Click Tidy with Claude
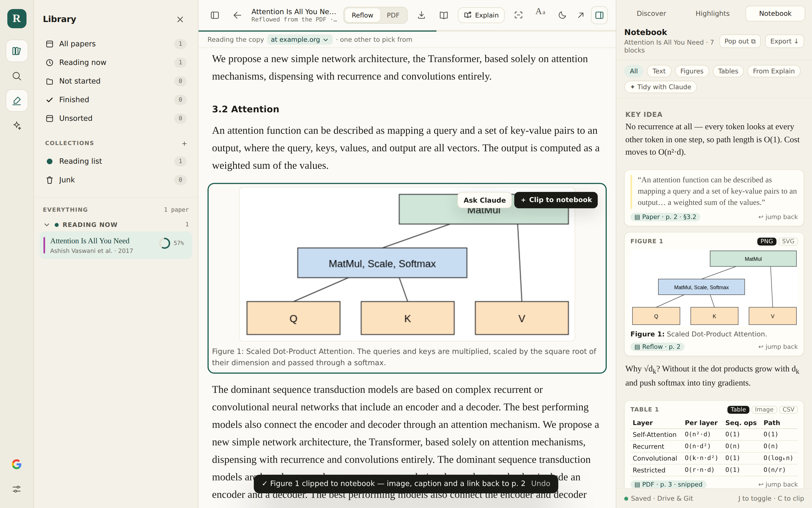812x508 pixels. 660,87
